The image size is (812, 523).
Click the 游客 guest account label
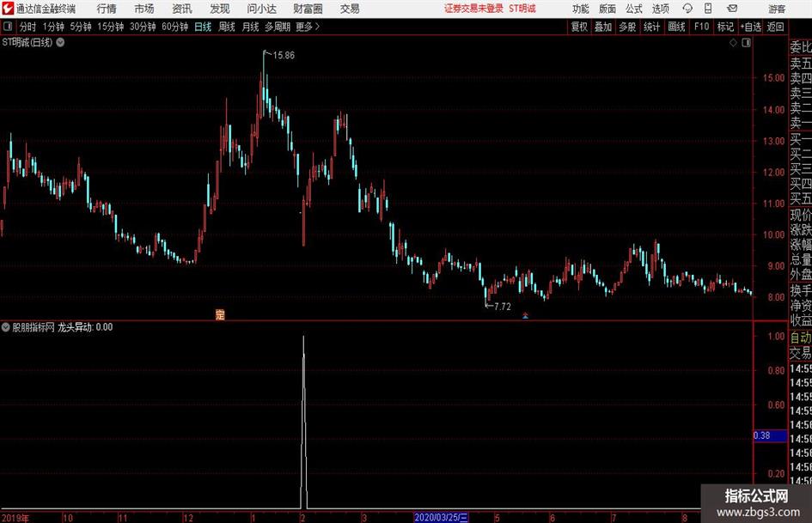[x=777, y=9]
